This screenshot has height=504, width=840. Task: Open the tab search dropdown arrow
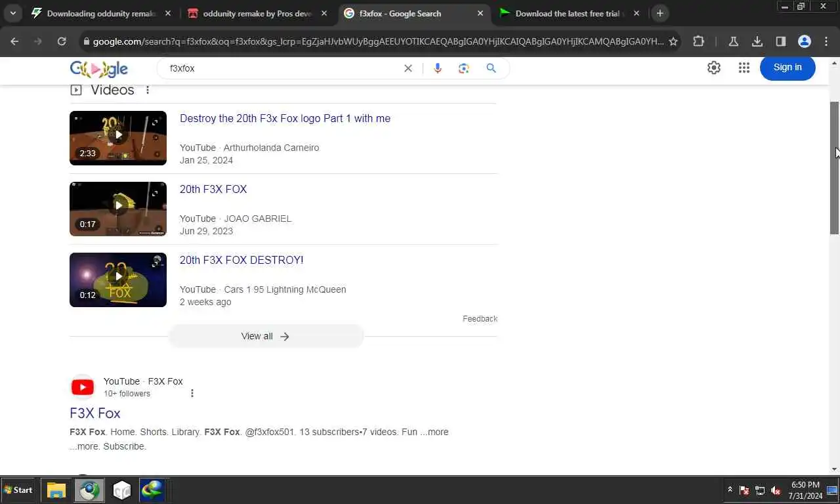(x=12, y=13)
